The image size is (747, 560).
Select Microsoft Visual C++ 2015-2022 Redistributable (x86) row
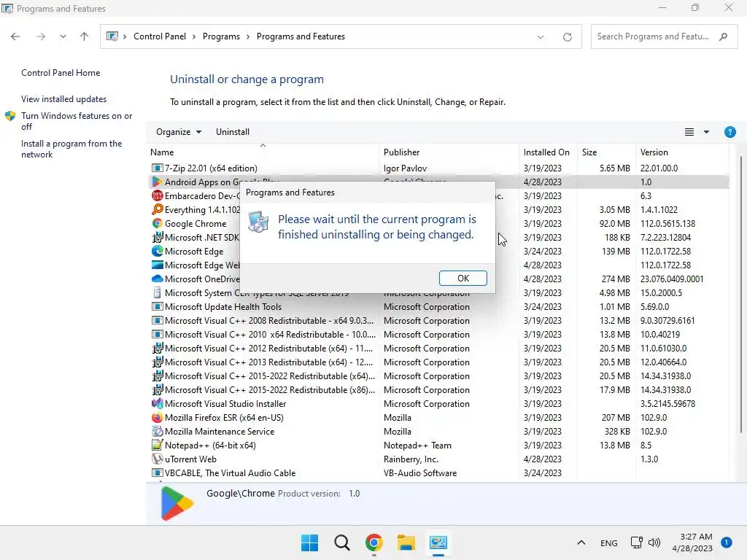(x=438, y=389)
